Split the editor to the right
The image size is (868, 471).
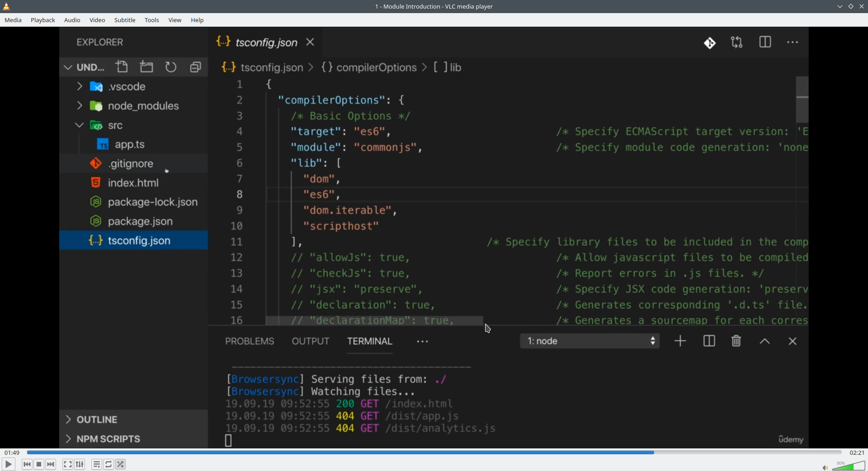click(765, 42)
